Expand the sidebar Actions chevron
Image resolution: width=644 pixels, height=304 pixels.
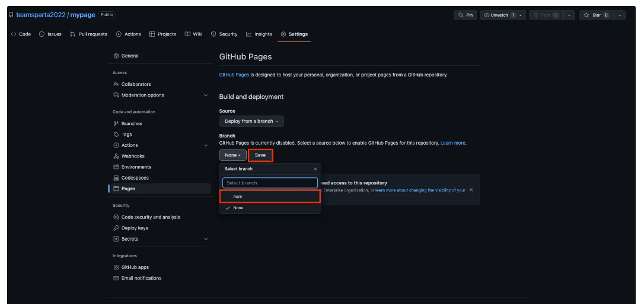click(206, 145)
